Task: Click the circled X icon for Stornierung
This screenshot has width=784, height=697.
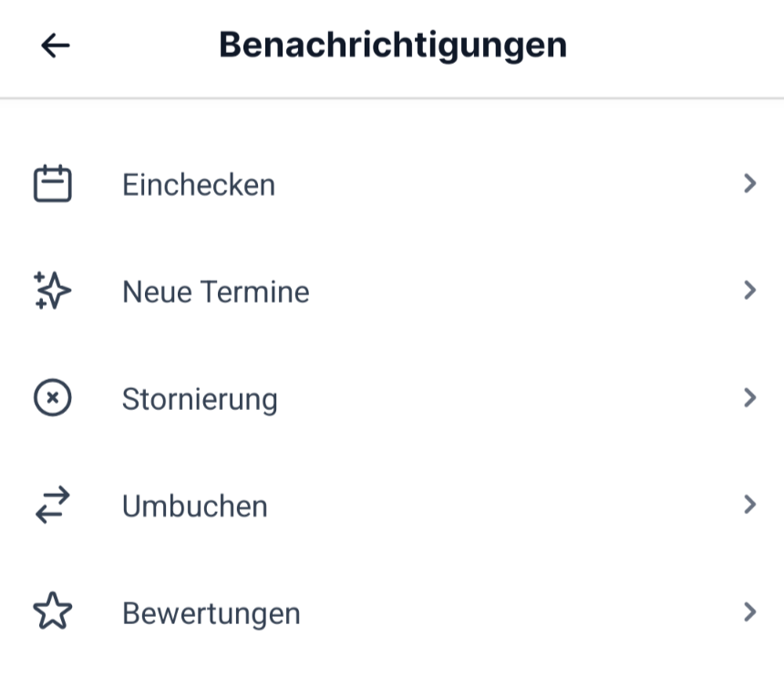Action: point(53,398)
